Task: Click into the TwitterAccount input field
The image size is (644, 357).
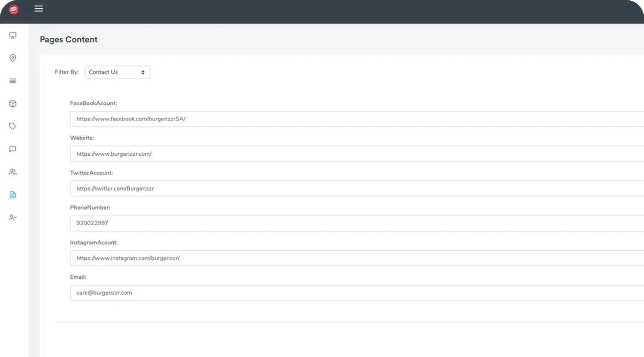Action: 355,189
